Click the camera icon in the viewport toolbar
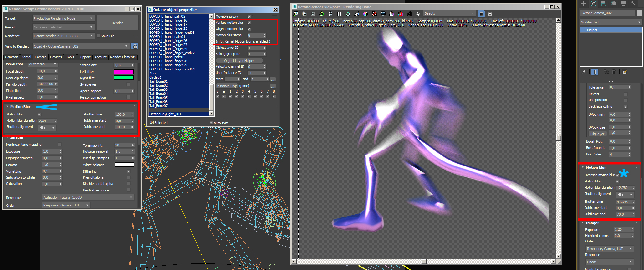The height and width of the screenshot is (270, 644). point(409,14)
